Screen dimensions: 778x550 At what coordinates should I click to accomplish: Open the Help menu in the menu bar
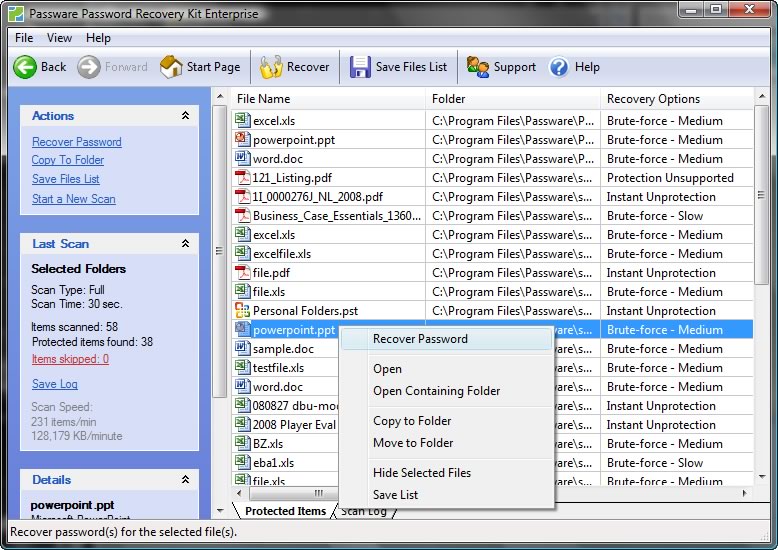pos(98,38)
